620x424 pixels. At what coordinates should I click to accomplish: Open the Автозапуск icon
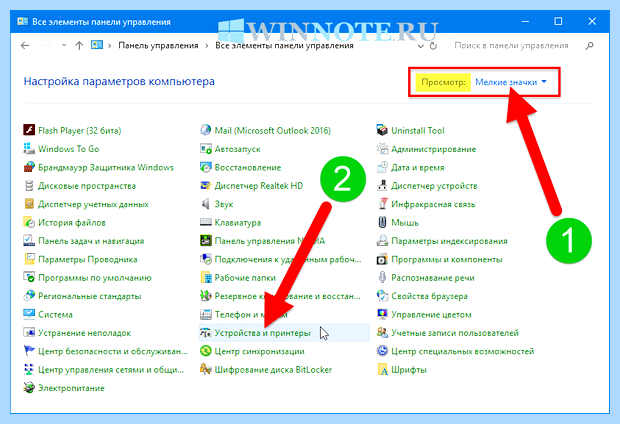click(x=206, y=149)
